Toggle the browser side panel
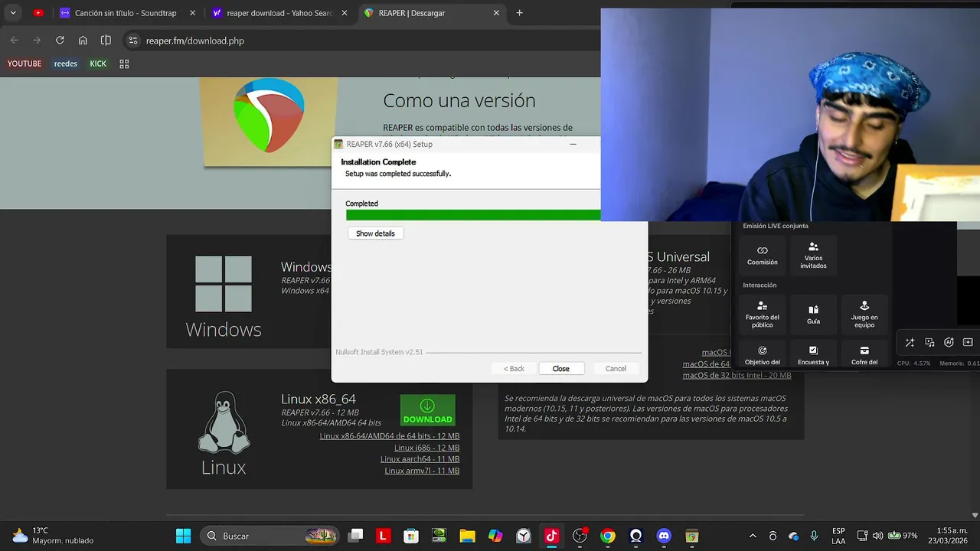This screenshot has width=980, height=551. point(106,41)
